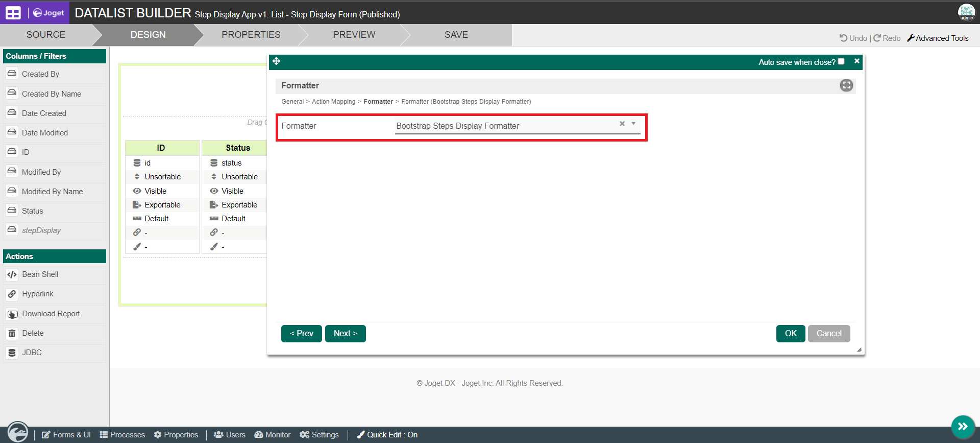Select the JDBC database action icon

[x=12, y=353]
